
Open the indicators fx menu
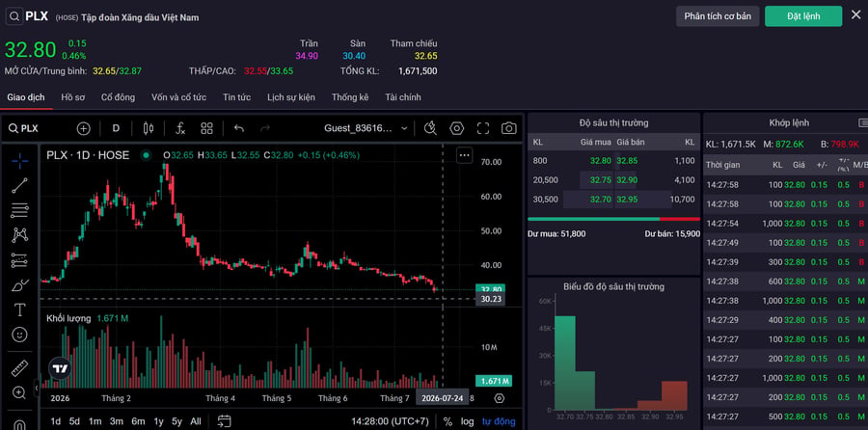click(x=180, y=128)
